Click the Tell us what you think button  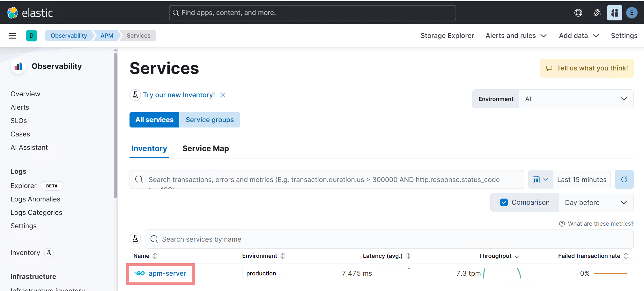587,68
